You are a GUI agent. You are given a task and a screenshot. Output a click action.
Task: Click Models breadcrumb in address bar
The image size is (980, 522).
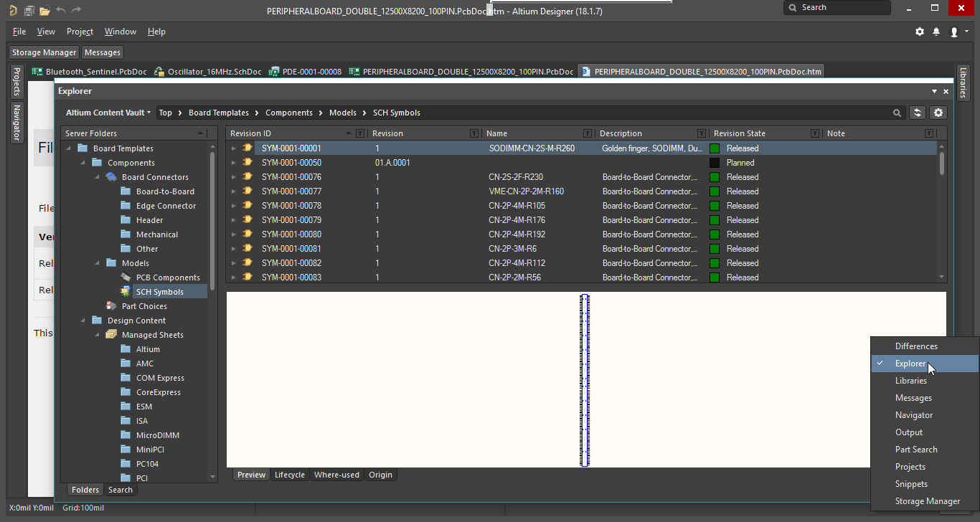[343, 113]
